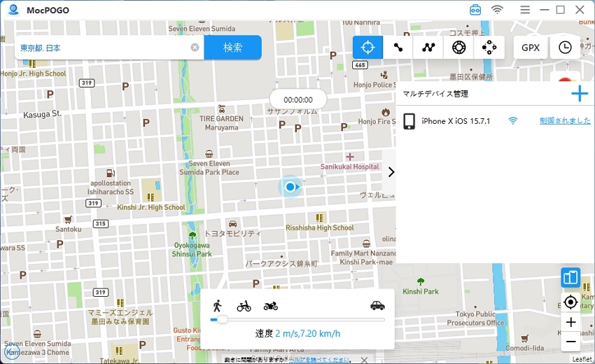
Task: Click the game controller icon in title bar
Action: click(x=475, y=10)
